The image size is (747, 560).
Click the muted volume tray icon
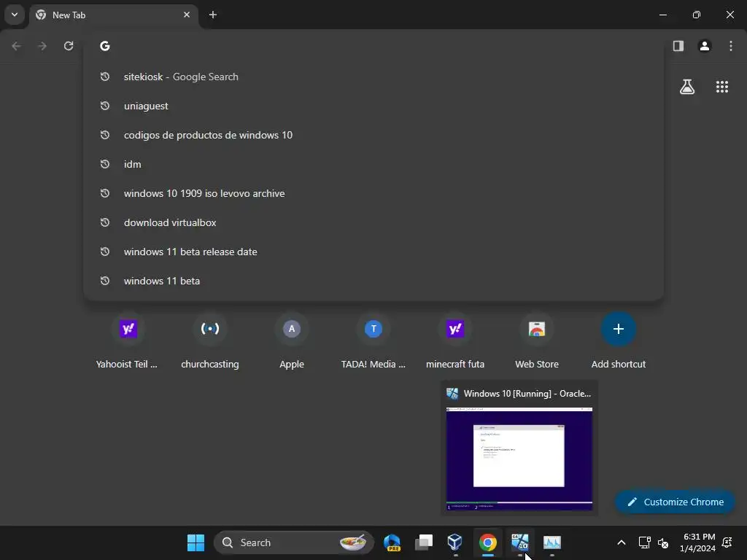click(x=662, y=542)
